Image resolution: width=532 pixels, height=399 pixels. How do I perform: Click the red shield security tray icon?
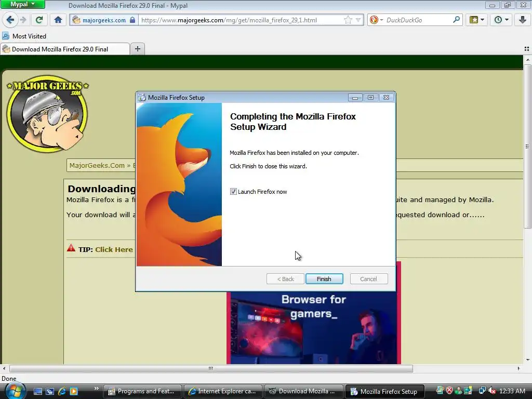tap(449, 391)
